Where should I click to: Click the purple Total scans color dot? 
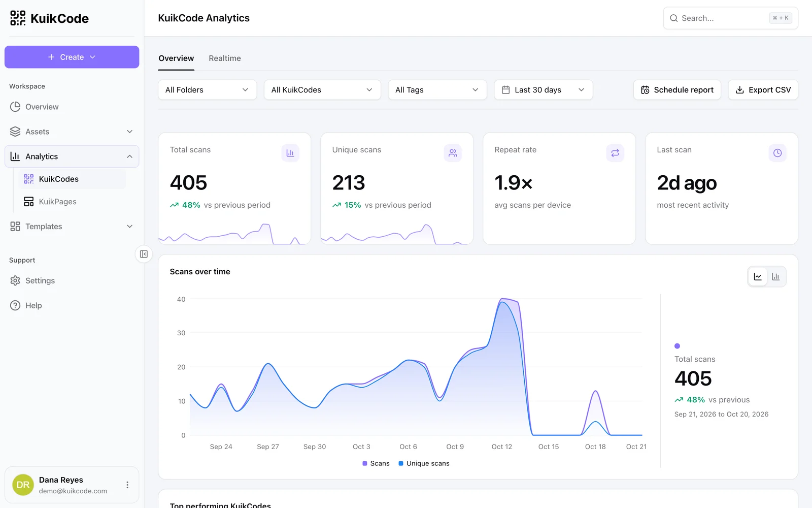[677, 346]
